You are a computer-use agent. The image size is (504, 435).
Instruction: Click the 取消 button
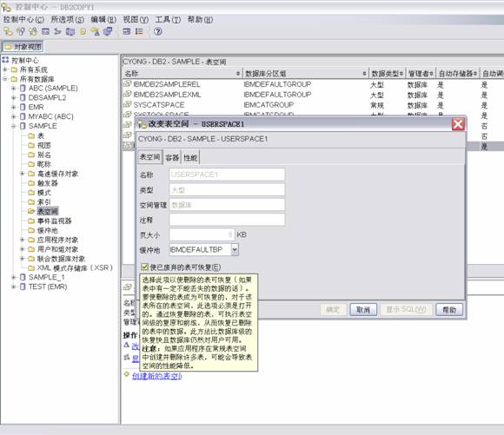(x=363, y=309)
